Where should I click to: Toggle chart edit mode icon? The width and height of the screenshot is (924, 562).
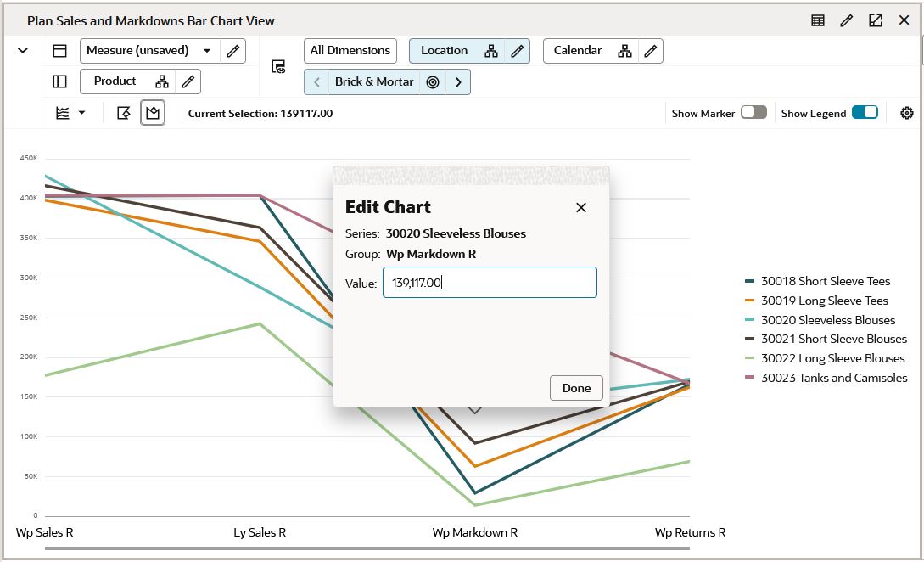[x=123, y=112]
